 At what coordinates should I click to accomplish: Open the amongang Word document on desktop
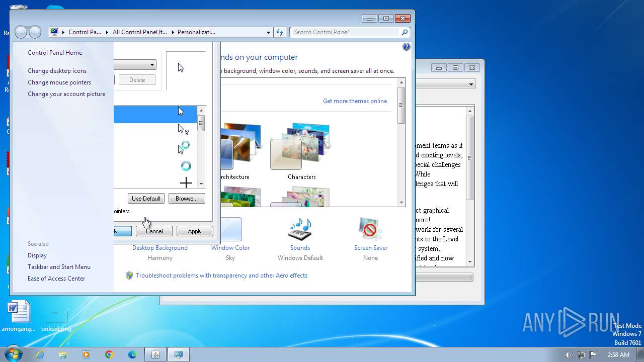[x=19, y=316]
